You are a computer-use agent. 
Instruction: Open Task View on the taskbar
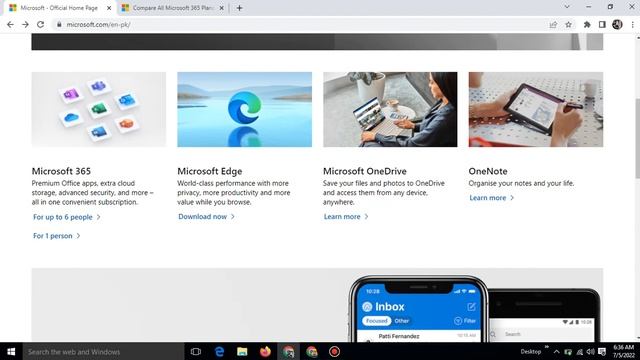pos(196,351)
